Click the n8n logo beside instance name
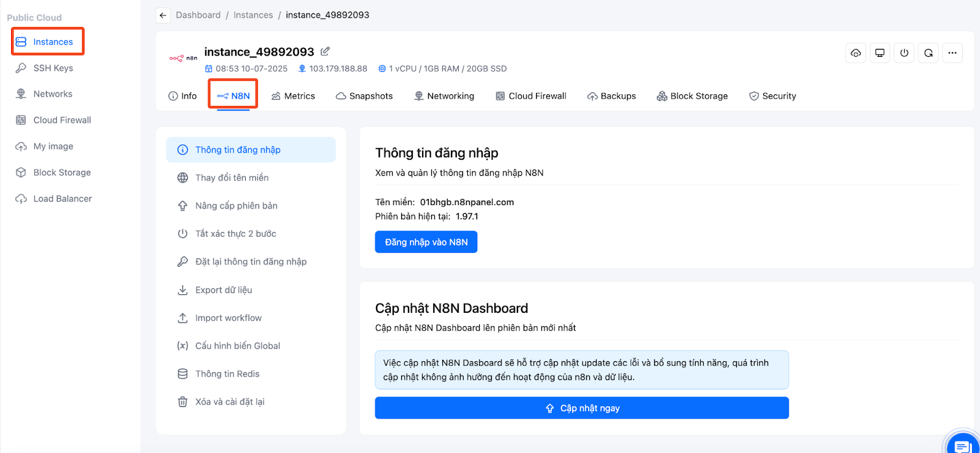Screen dimensions: 980x453 click(x=183, y=58)
